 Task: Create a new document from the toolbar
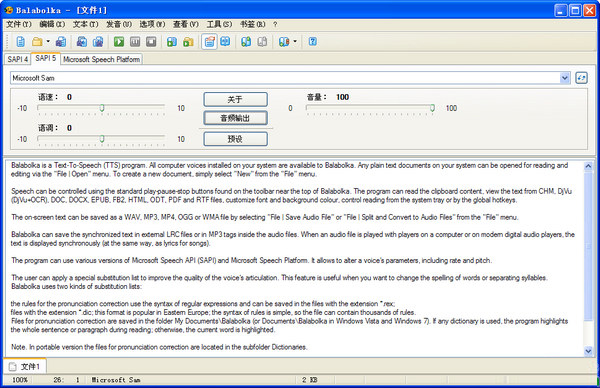pyautogui.click(x=20, y=41)
